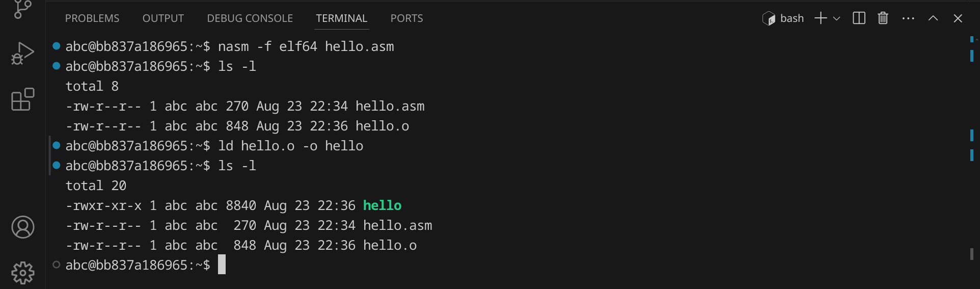Switch to the PROBLEMS tab
Screen dimensions: 980x289
[x=92, y=18]
